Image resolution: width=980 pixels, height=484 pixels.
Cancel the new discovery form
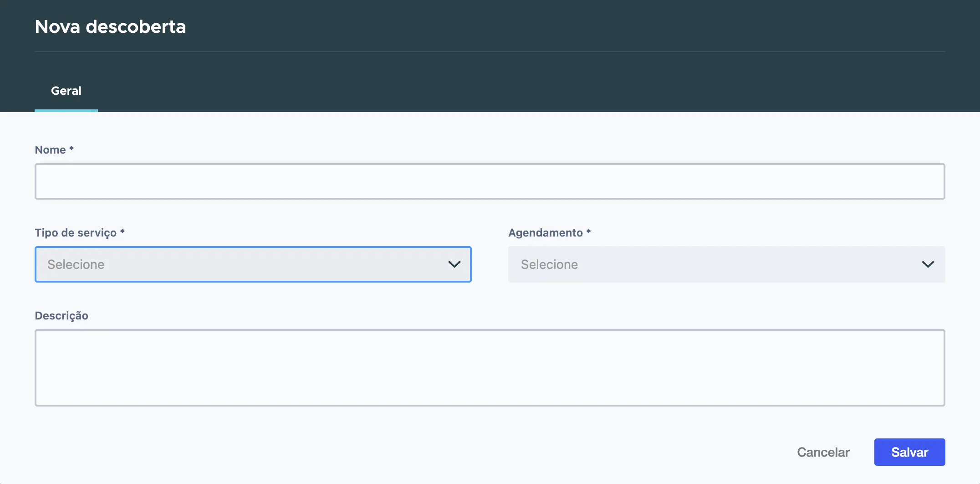click(823, 452)
